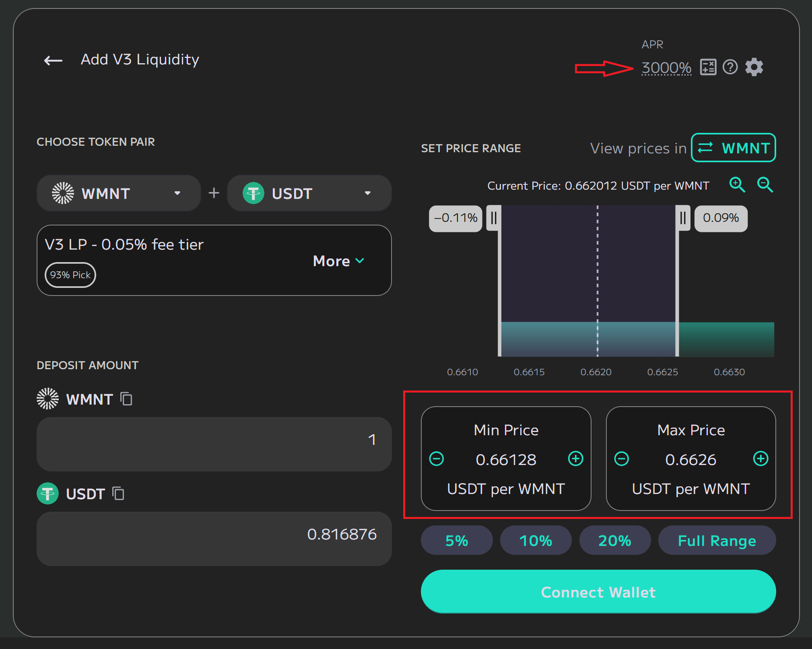This screenshot has width=812, height=649.
Task: Copy the WMNT token address
Action: point(126,399)
